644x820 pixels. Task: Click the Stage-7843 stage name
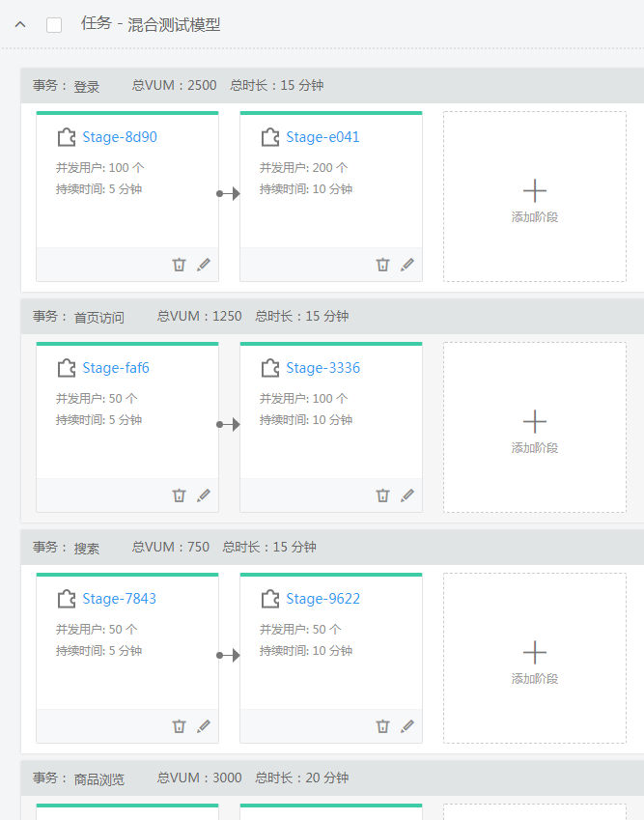coord(120,599)
